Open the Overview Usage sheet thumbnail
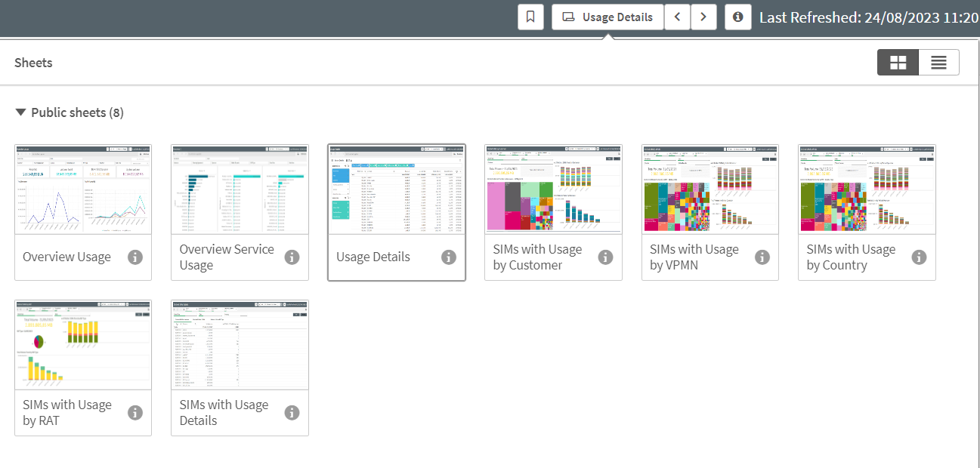 83,189
